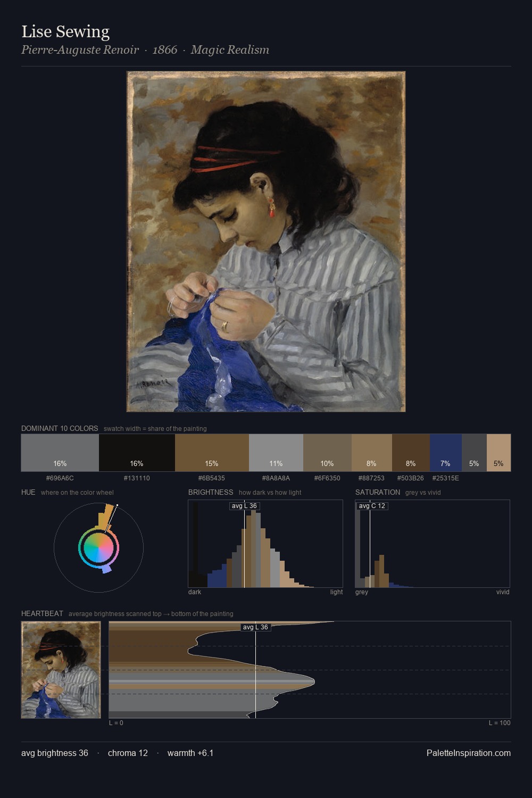Select the taupe #6F6350 swatch

tap(327, 453)
